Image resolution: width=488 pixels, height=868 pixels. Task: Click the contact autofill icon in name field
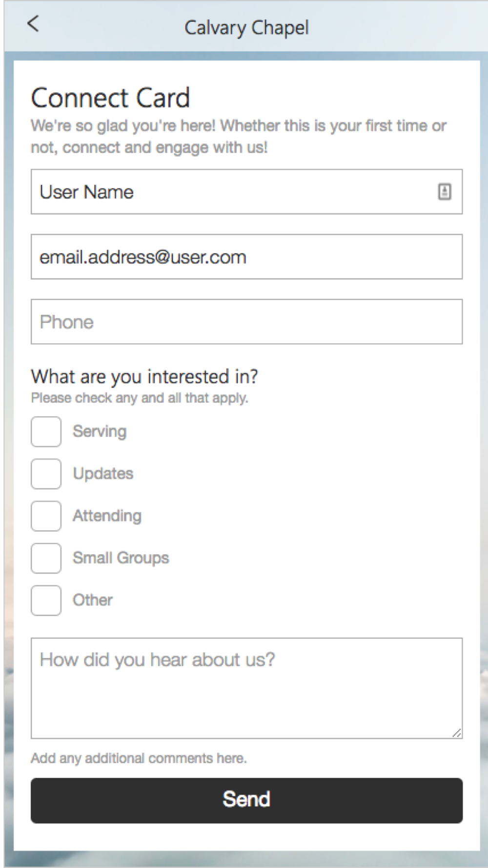[444, 192]
